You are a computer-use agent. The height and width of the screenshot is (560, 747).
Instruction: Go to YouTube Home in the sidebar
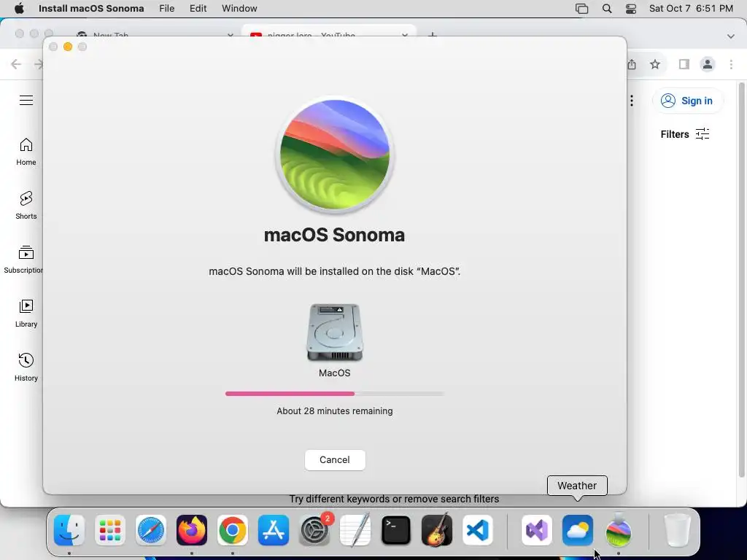pos(26,152)
